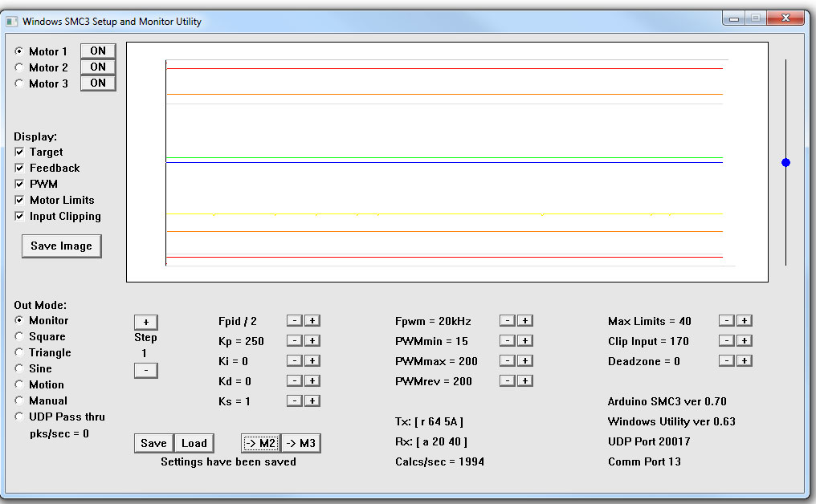Select the Motor 3 radio button

(x=19, y=83)
